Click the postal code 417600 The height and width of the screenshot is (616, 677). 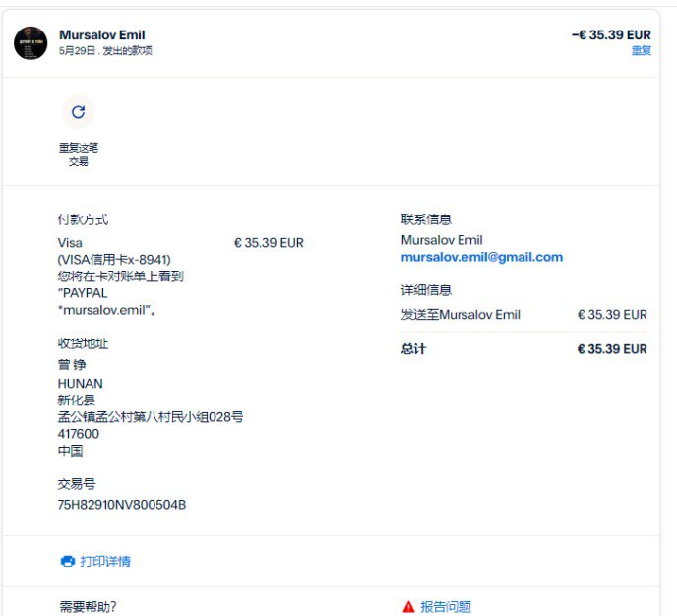[79, 434]
